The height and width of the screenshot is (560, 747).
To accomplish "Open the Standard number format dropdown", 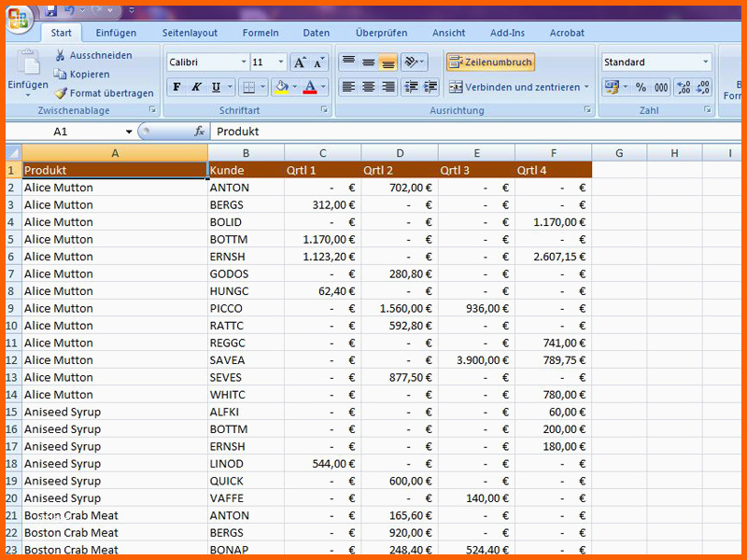I will pos(705,62).
